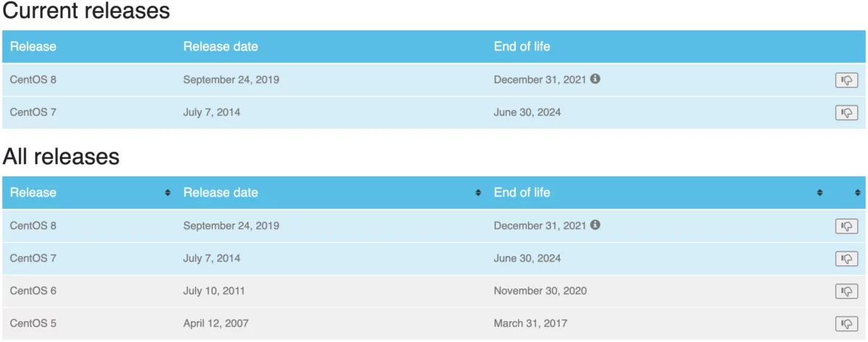Click the End of life header in Current releases
The width and height of the screenshot is (868, 342).
click(x=522, y=47)
